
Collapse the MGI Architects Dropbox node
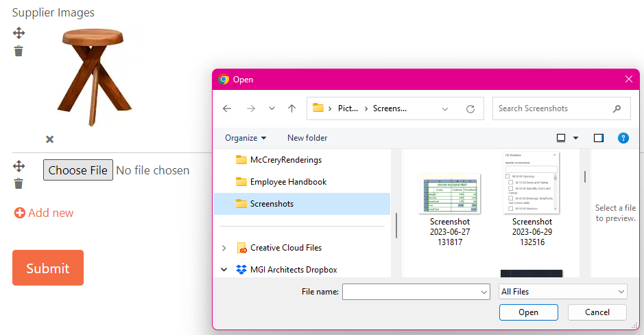224,270
